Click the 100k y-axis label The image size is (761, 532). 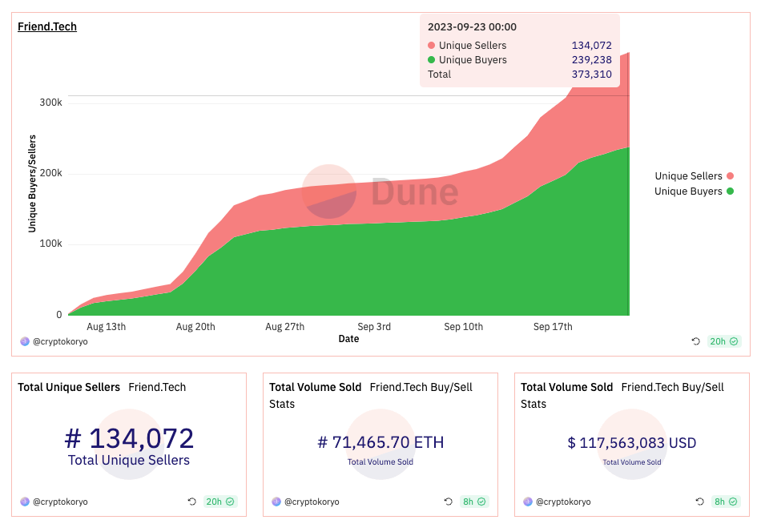[x=51, y=244]
